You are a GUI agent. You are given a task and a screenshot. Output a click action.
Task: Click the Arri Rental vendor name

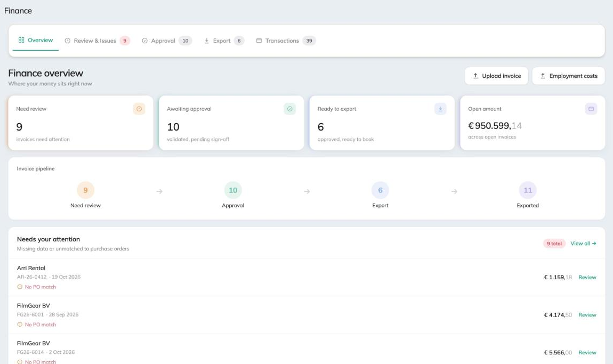tap(31, 268)
